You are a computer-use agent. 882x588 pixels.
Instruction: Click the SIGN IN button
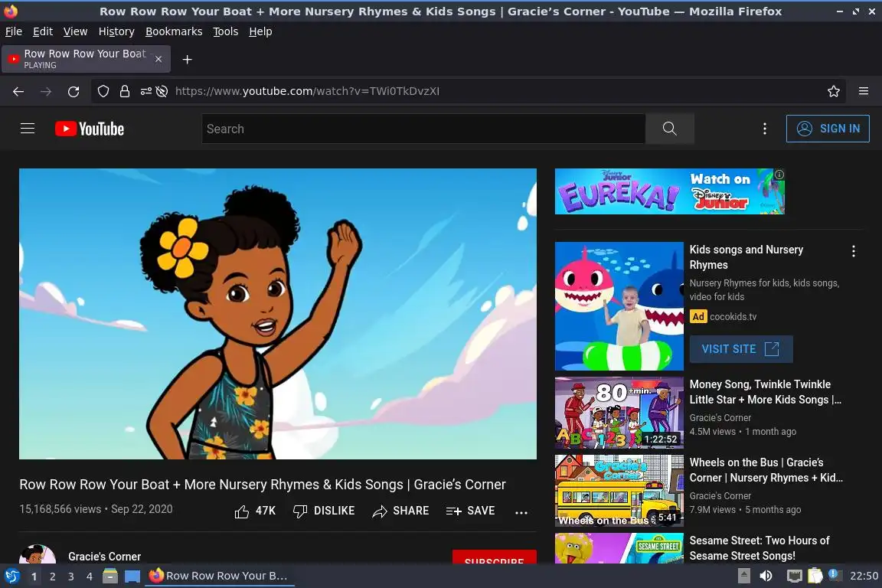828,129
